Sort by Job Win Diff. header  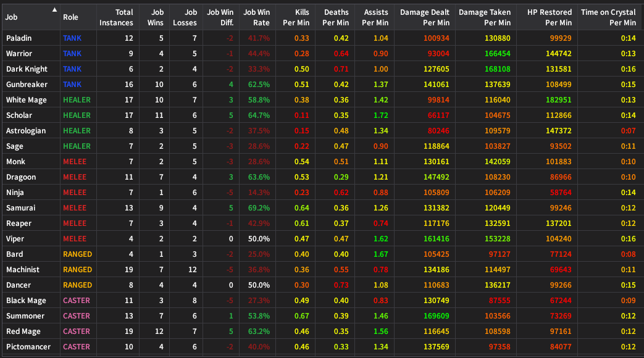tap(220, 17)
